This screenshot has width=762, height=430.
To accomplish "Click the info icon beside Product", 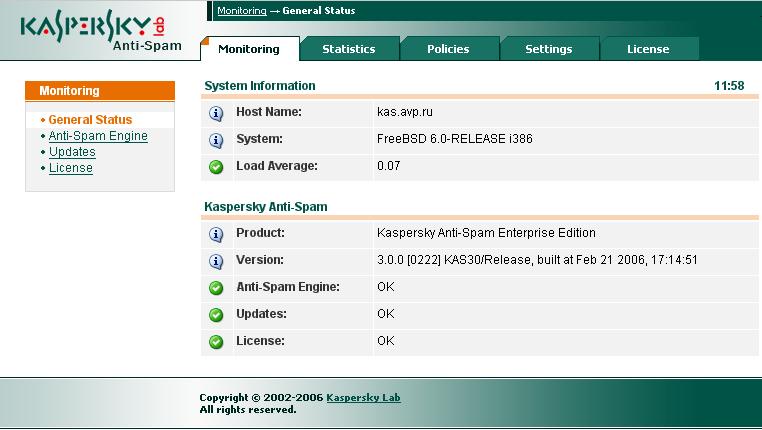I will coord(216,235).
